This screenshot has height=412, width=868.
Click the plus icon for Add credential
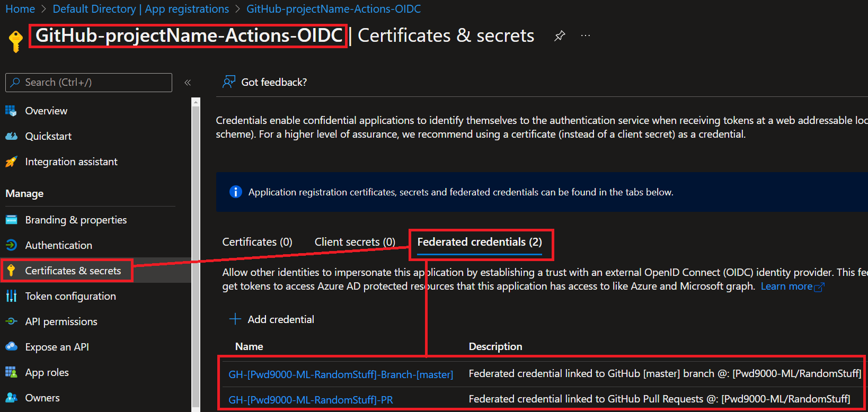[235, 319]
